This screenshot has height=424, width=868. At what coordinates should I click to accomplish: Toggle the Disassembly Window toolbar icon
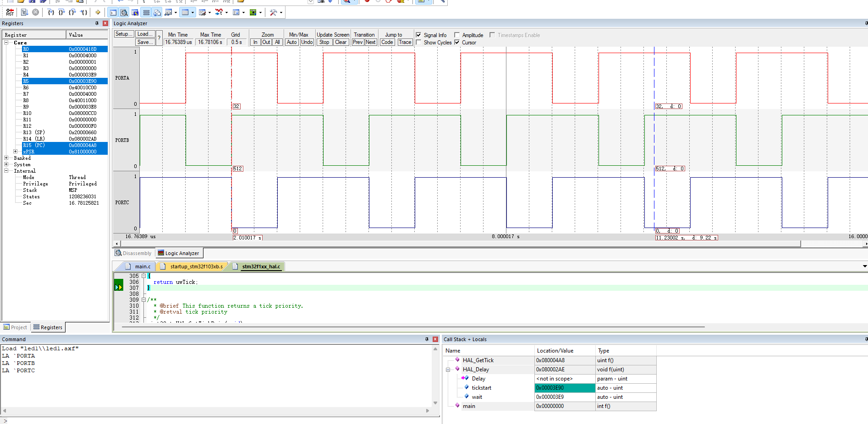[124, 12]
